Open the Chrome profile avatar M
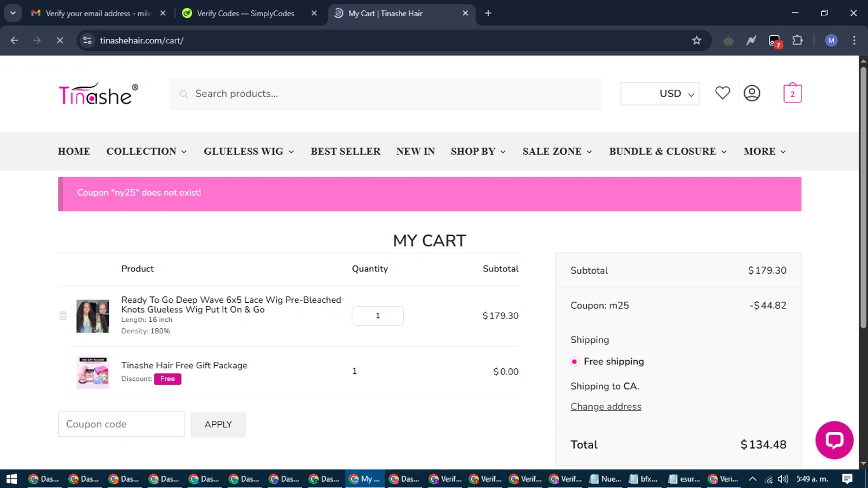The image size is (868, 488). (x=831, y=41)
